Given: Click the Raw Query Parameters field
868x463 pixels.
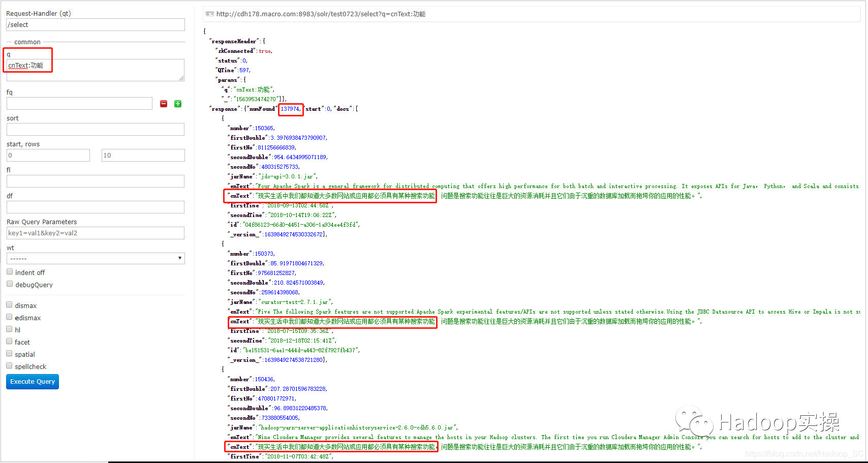Looking at the screenshot, I should [96, 233].
